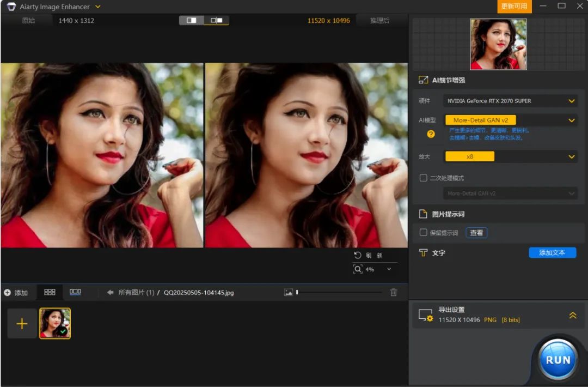
Task: Click the orange 更新可用 update button
Action: click(x=514, y=7)
